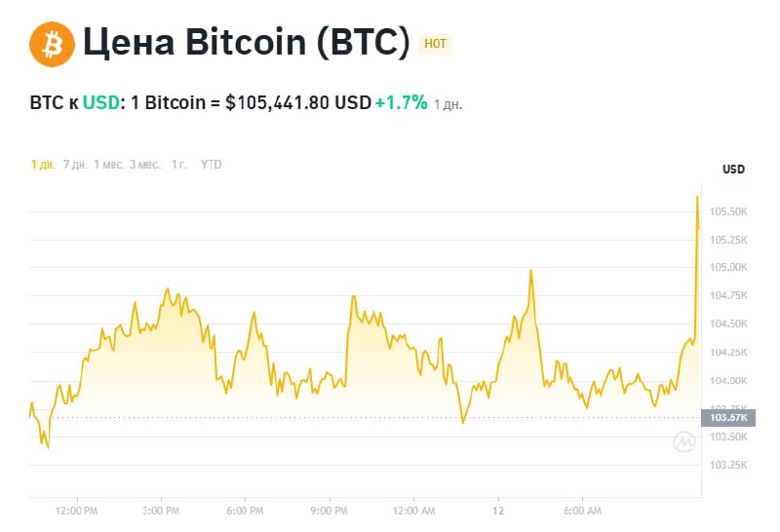Open the YTD chart range
Screen dimensions: 780x532
[x=211, y=165]
